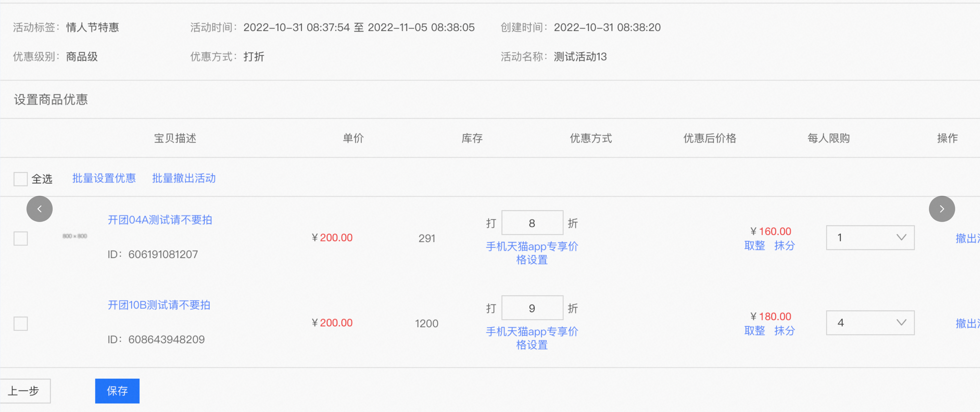Click the 上一步 button
Screen dimensions: 980x412
pos(24,391)
